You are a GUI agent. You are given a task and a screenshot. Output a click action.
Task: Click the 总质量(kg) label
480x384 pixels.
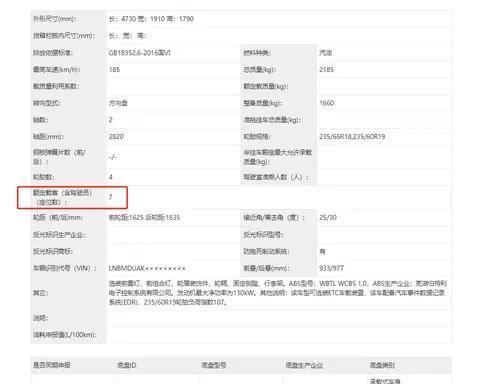[259, 69]
